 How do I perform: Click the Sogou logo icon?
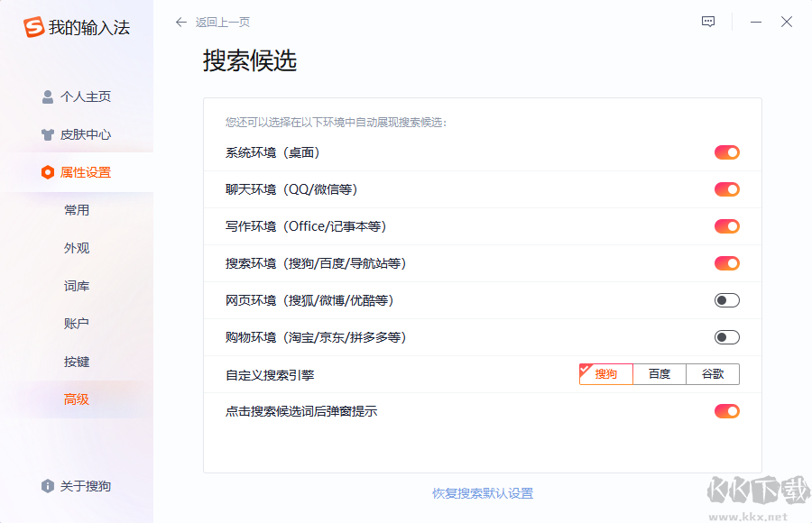[34, 28]
